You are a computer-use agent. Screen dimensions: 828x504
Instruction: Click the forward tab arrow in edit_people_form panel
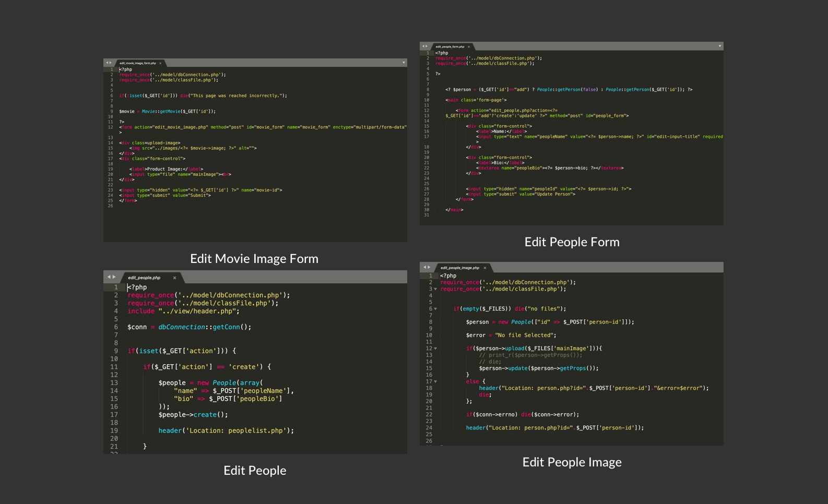[427, 46]
